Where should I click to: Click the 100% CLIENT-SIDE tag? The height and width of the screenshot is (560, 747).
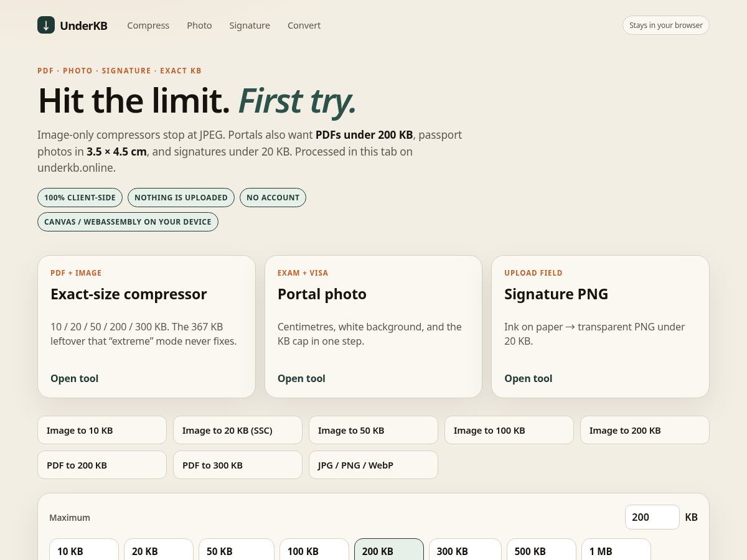point(80,197)
